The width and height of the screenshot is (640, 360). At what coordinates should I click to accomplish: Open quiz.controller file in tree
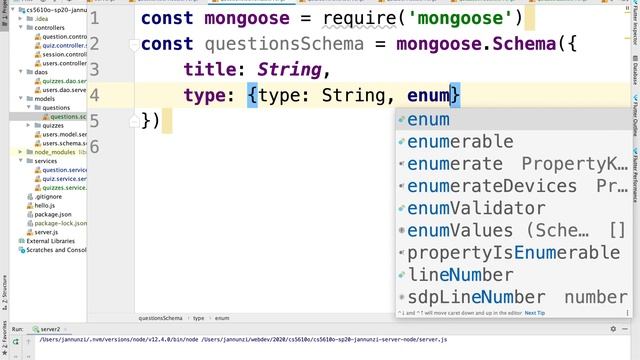[x=61, y=46]
